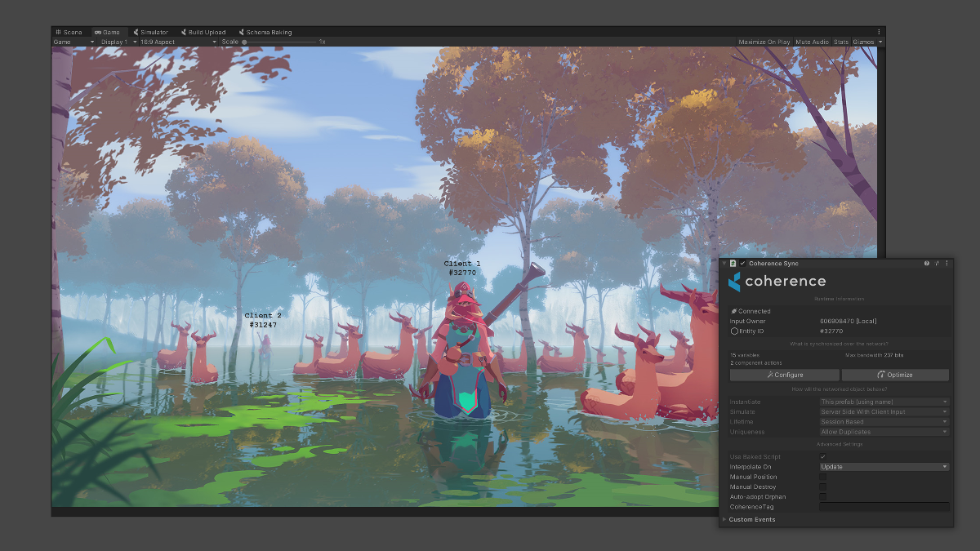Click the 15 variables text

pos(745,355)
